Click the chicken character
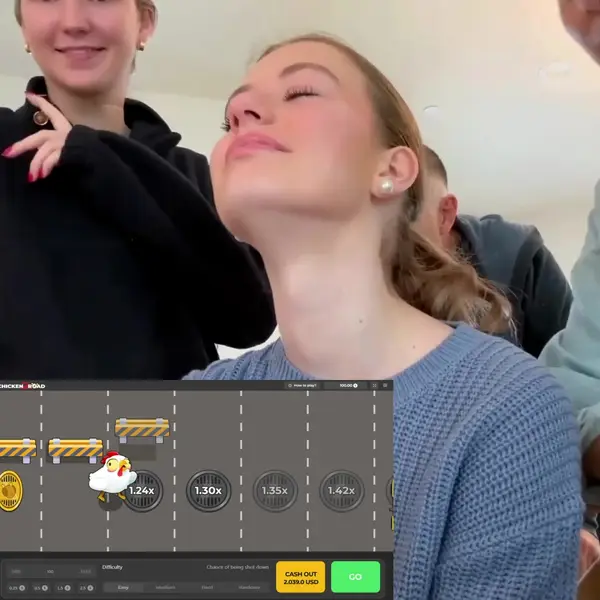This screenshot has width=600, height=600. (112, 476)
